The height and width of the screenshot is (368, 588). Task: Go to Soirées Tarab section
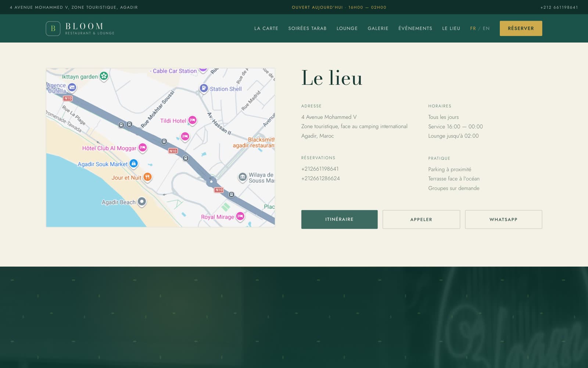[307, 28]
